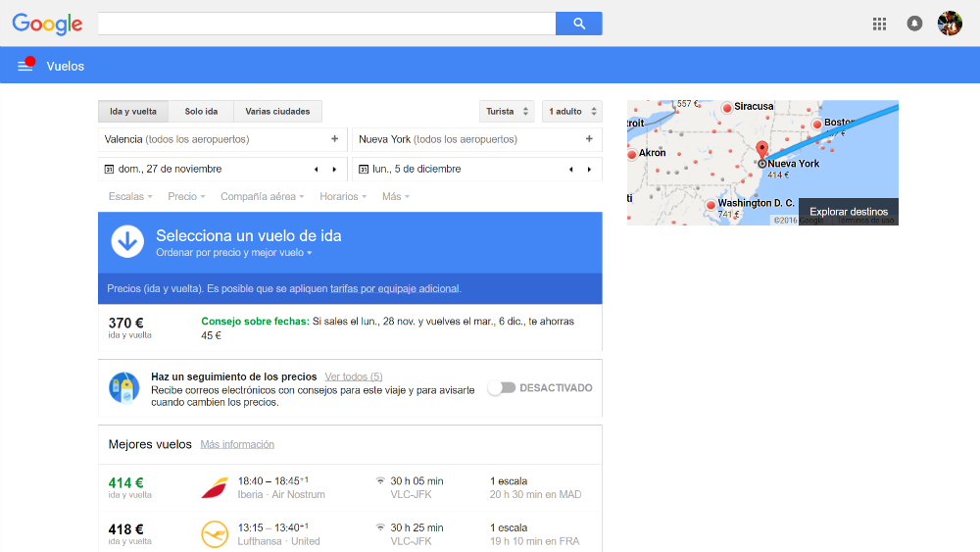Click Explorar destinos on the map

coord(848,212)
